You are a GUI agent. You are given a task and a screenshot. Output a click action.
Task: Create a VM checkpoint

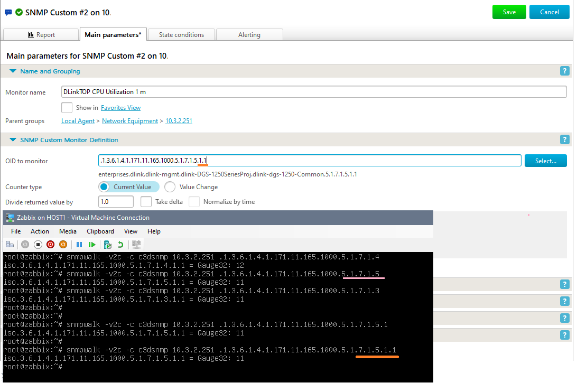108,245
